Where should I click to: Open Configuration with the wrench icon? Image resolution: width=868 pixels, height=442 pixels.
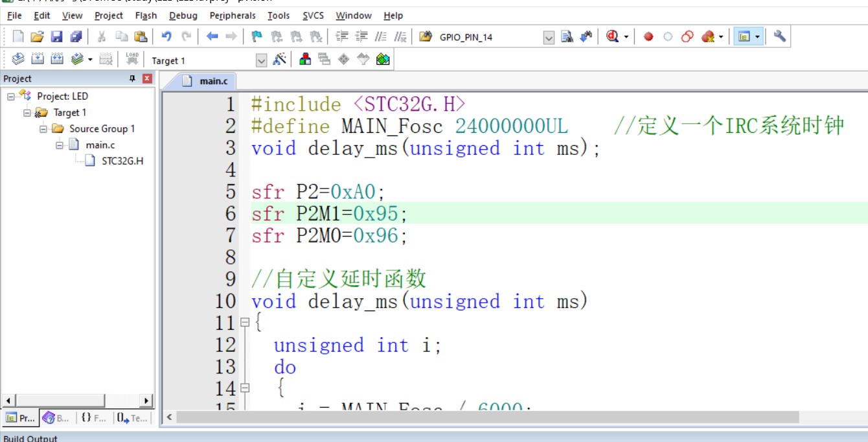tap(780, 37)
